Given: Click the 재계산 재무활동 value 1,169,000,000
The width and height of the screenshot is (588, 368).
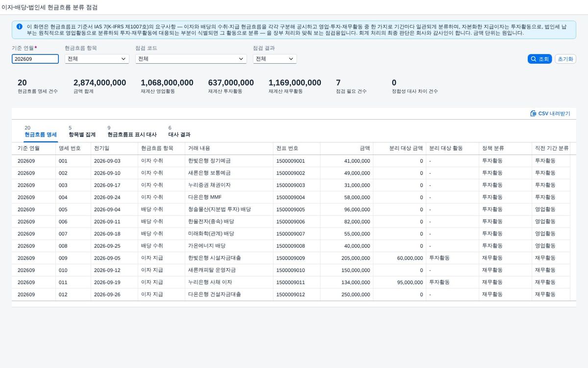Looking at the screenshot, I should [x=295, y=83].
